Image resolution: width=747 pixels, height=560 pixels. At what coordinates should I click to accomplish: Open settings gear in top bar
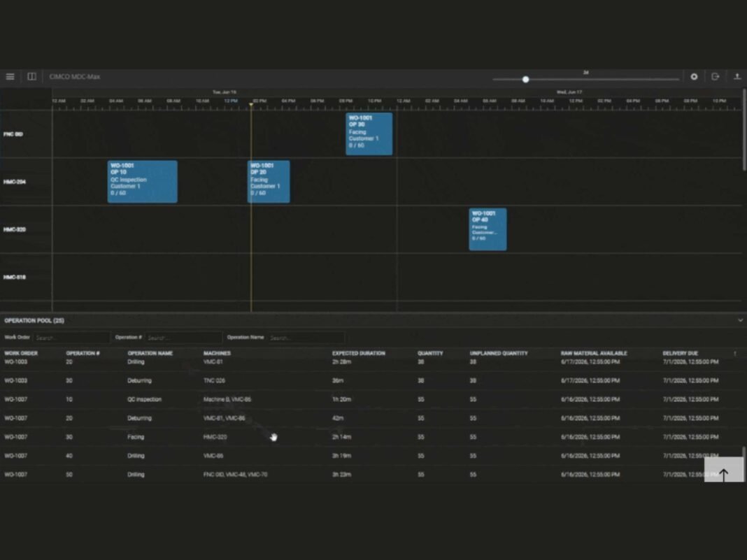coord(694,77)
